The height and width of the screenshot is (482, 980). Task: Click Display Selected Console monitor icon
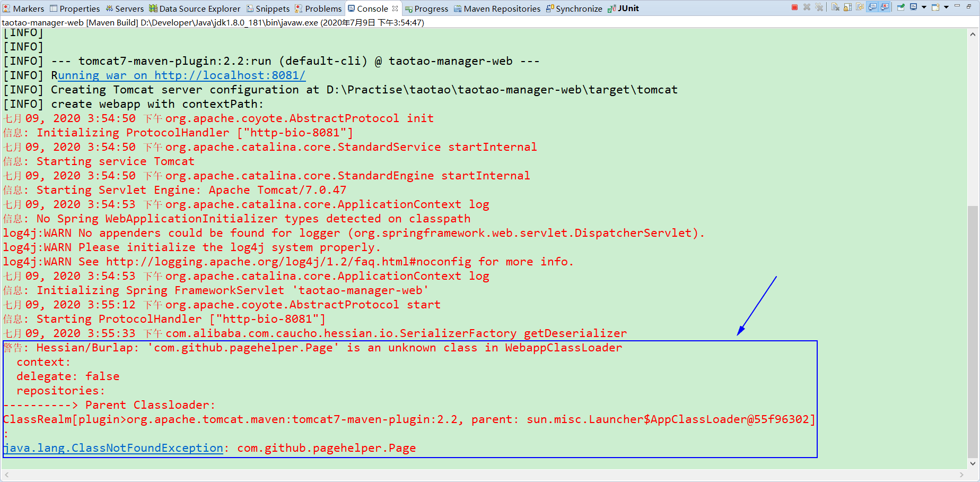point(913,7)
